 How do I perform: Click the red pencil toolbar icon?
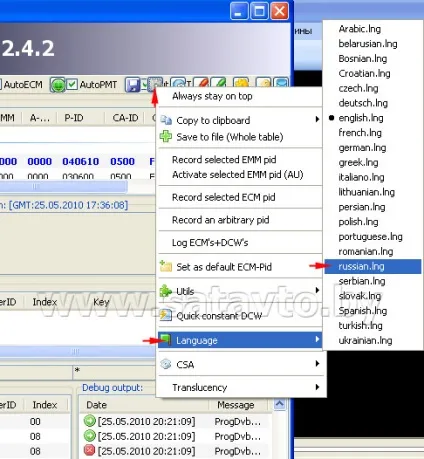(201, 82)
